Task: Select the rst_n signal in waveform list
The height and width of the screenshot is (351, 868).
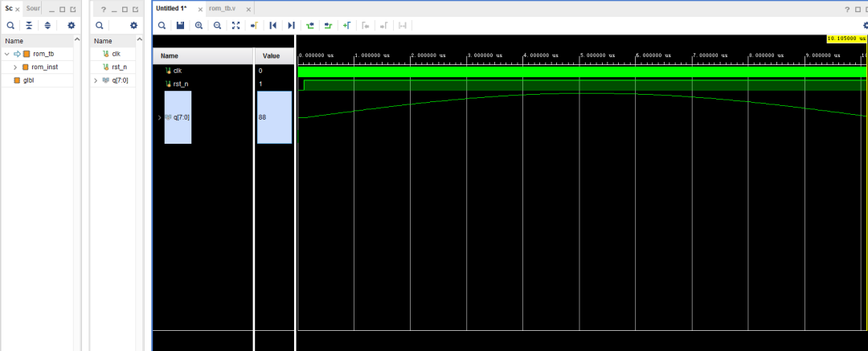Action: point(181,84)
